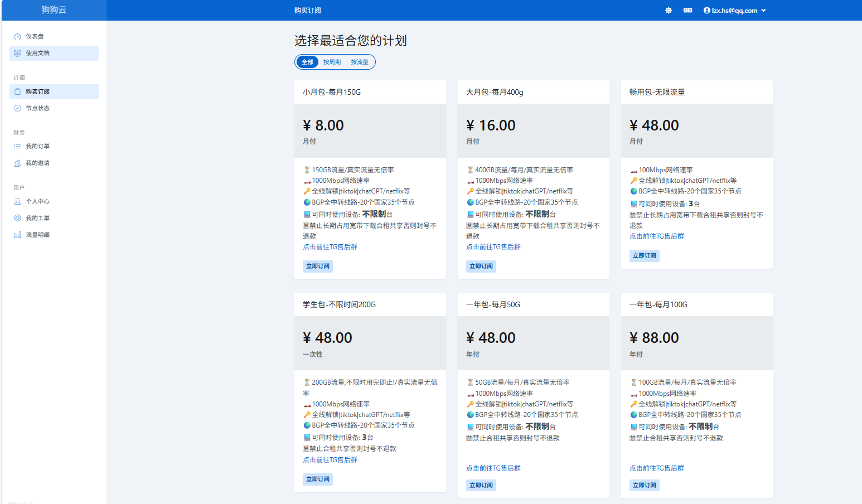
Task: Select 购买订阅 in the sidebar
Action: tap(37, 92)
